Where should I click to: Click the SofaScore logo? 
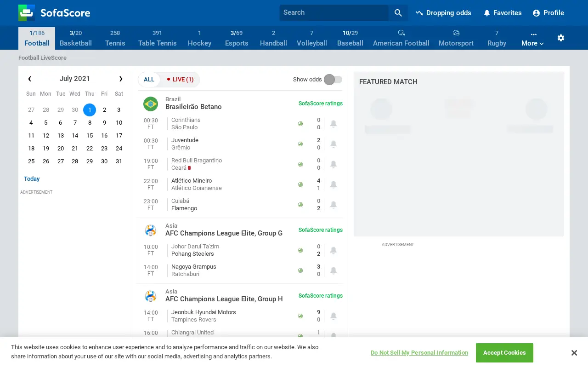pos(54,13)
